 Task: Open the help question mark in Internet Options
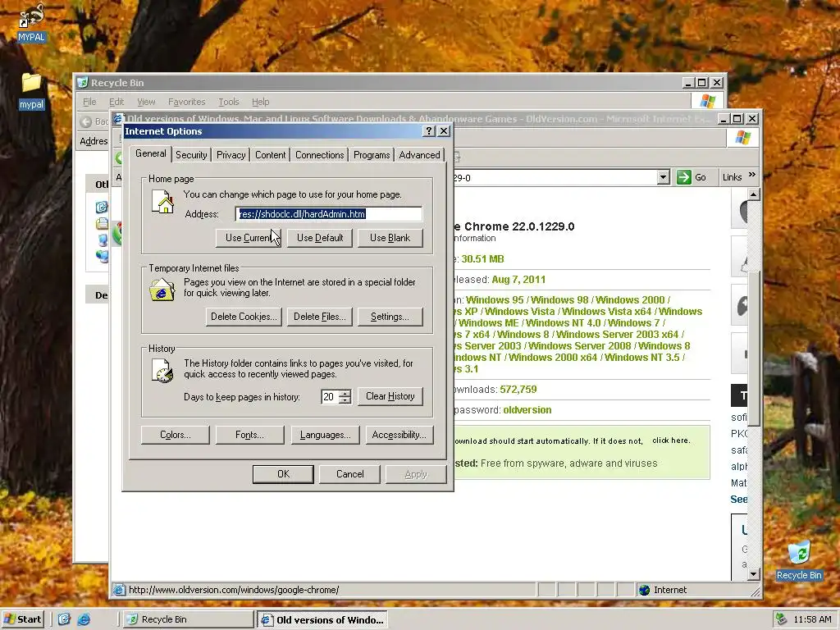coord(428,131)
